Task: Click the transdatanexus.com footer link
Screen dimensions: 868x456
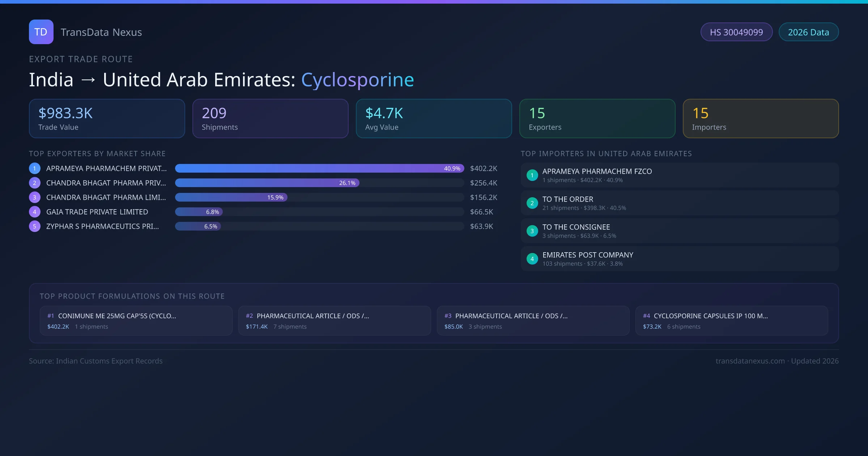Action: pos(750,361)
